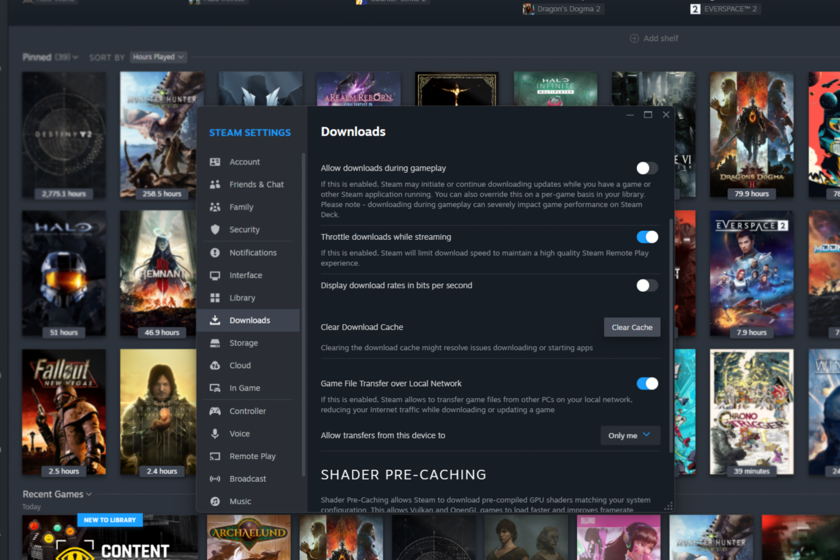Click the A Realm Reborn game cover
Viewport: 840px width, 560px height.
click(x=358, y=89)
